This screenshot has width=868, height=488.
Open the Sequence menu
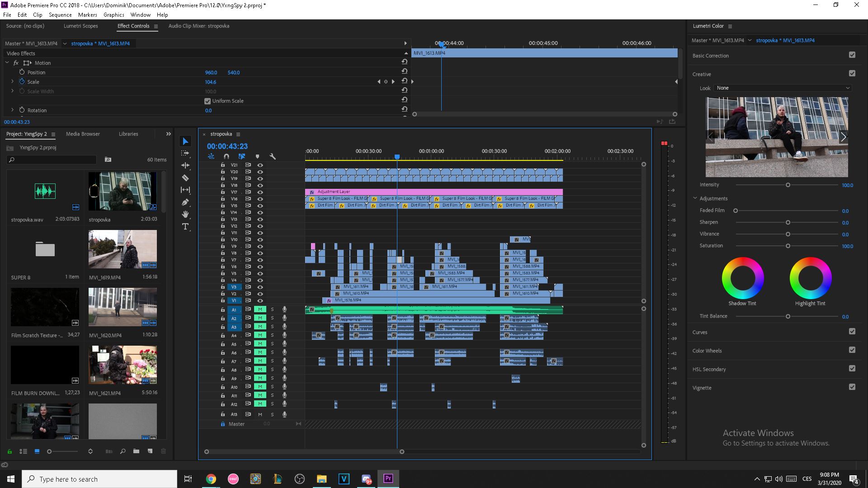pos(60,15)
